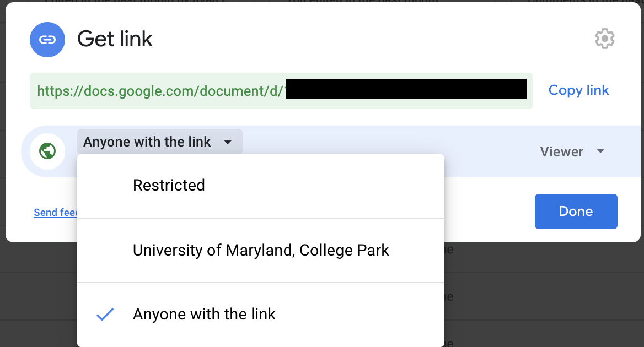This screenshot has width=644, height=347.
Task: Click the blue checkmark in the menu
Action: click(105, 315)
